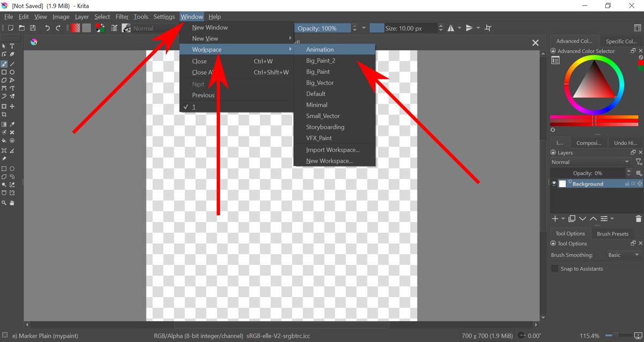This screenshot has height=342, width=644.
Task: Toggle alpha lock on the Background layer
Action: (633, 183)
